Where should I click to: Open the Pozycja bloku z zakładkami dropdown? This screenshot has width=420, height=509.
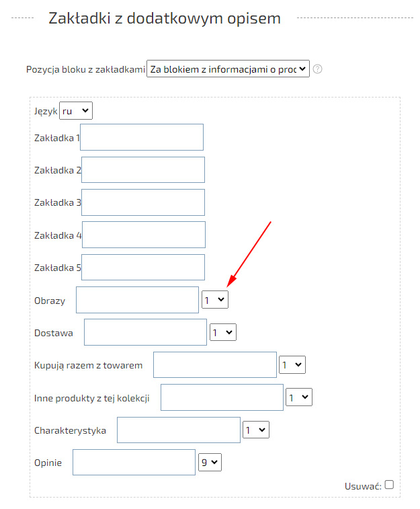(x=228, y=69)
